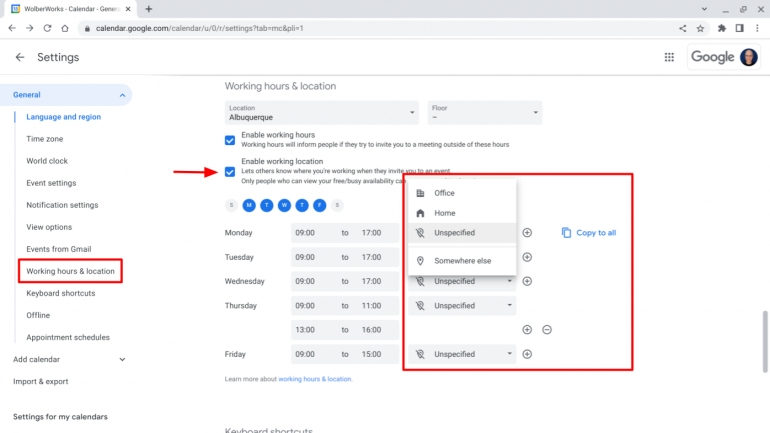Select Somewhere else in location menu
The width and height of the screenshot is (770, 433).
coord(462,261)
